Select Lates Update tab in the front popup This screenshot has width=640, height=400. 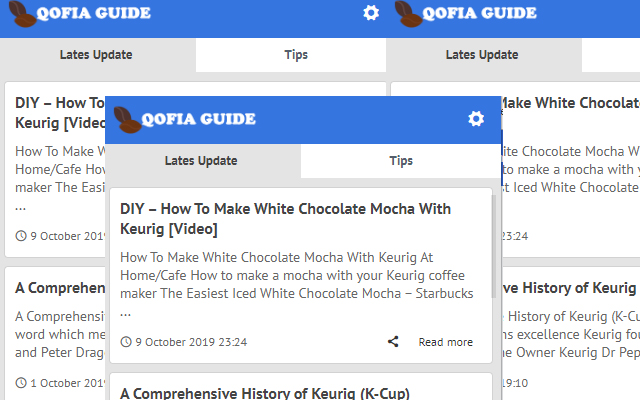(x=201, y=161)
